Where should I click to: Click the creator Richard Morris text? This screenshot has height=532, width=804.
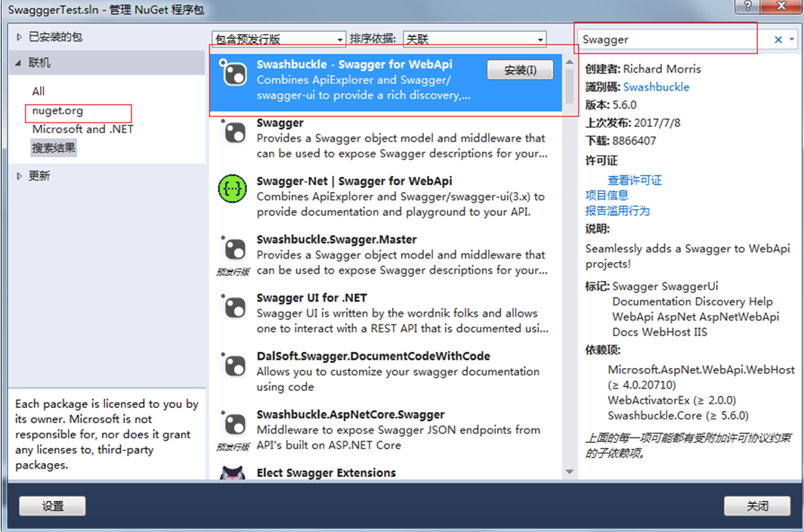point(661,70)
